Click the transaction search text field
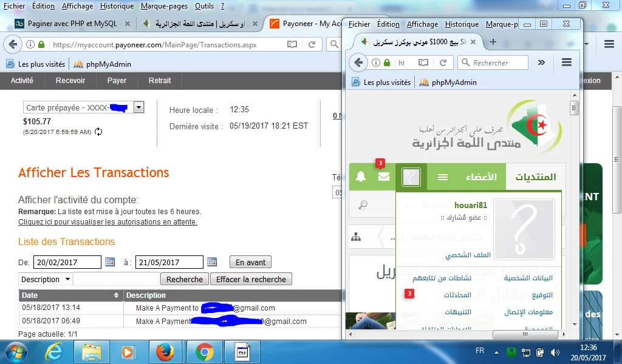622x364 pixels. coord(116,279)
